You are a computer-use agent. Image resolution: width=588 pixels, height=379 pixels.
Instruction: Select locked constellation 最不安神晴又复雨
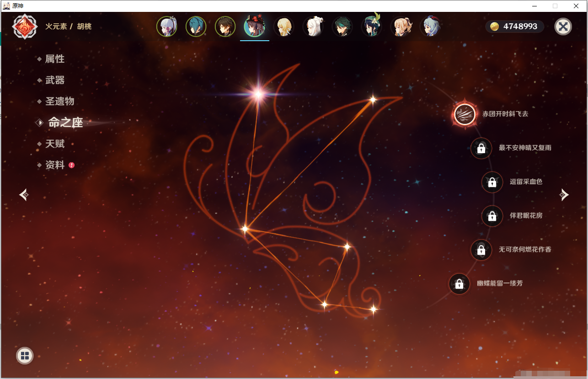coord(481,148)
